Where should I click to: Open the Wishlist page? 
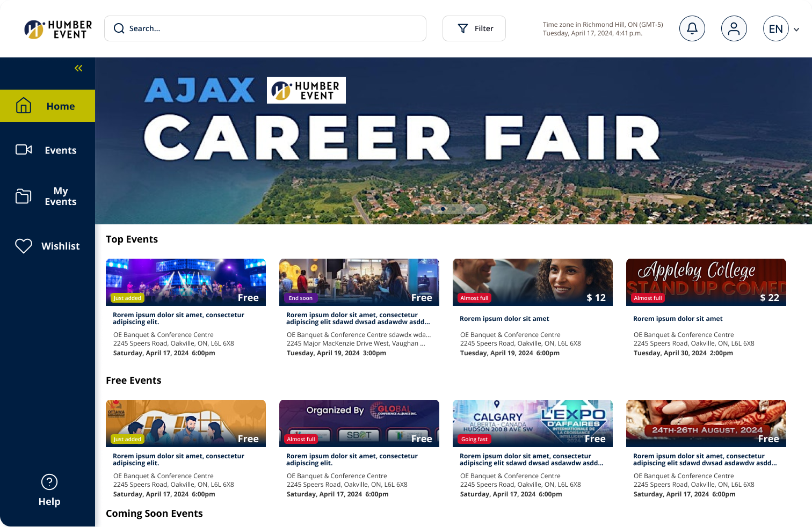point(47,246)
